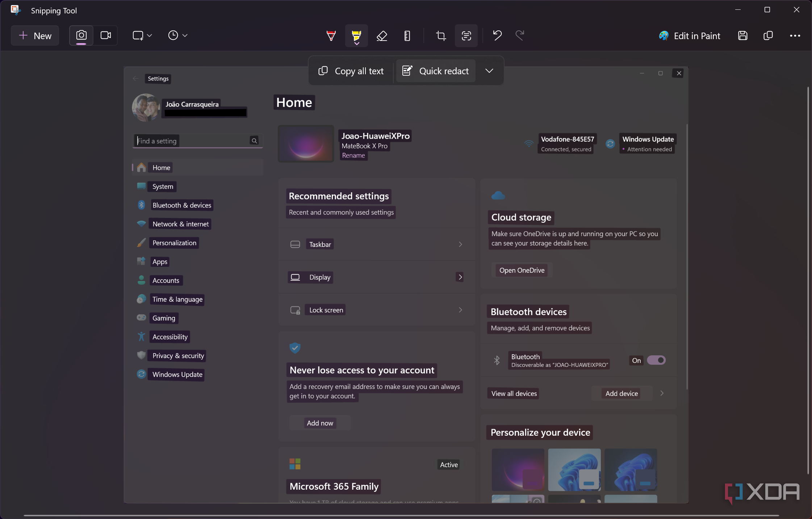This screenshot has height=519, width=812.
Task: Select Home in Settings sidebar
Action: click(x=198, y=168)
